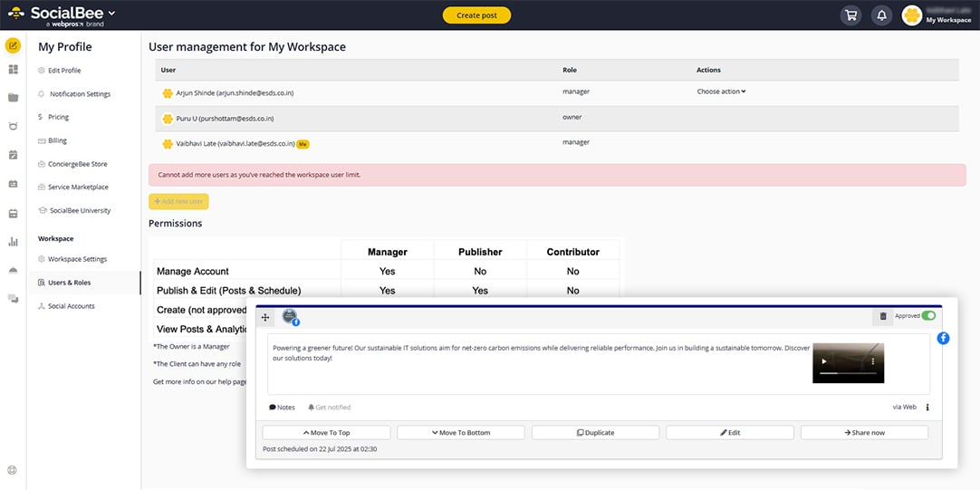
Task: Open Pricing menu item
Action: (53, 117)
